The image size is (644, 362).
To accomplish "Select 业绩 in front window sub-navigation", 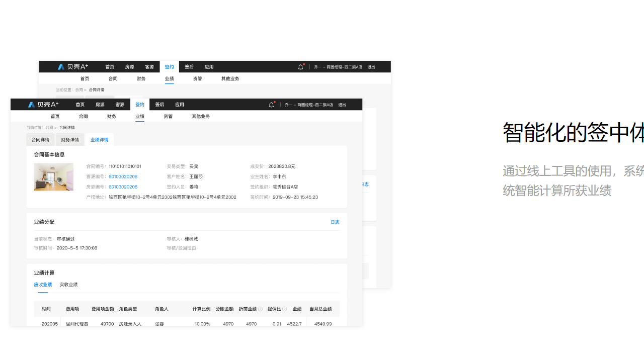I will point(140,116).
